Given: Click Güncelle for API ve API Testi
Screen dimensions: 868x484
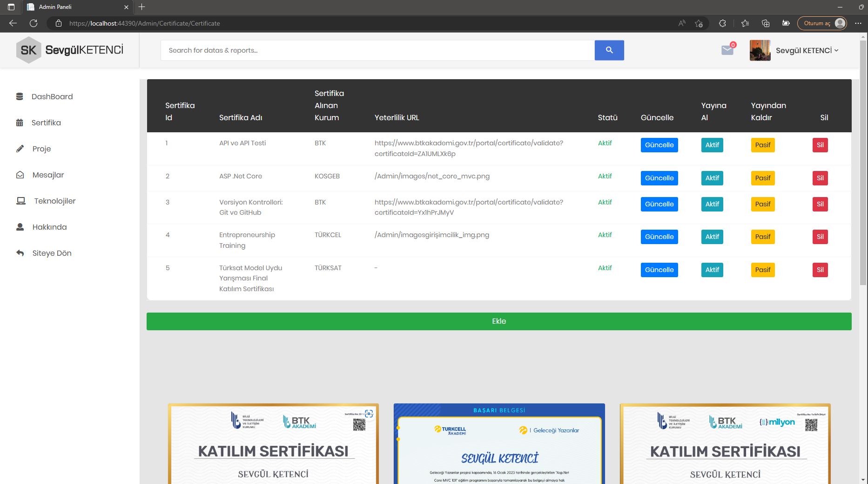Looking at the screenshot, I should [x=659, y=145].
